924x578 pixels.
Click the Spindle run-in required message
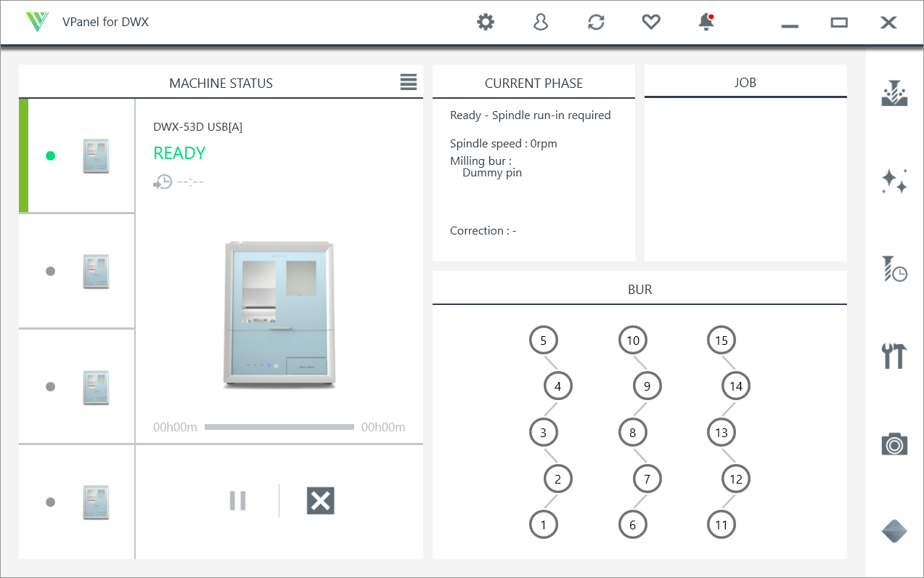(531, 115)
